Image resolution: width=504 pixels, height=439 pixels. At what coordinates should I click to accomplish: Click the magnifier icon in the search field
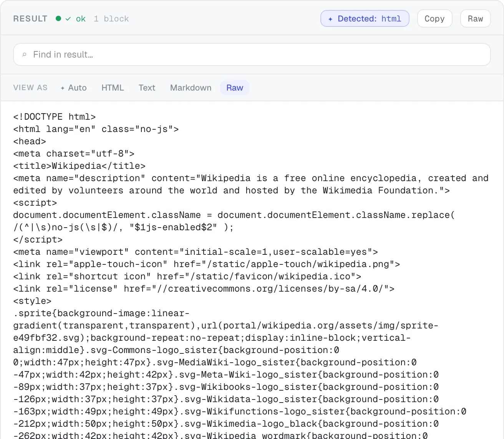[x=24, y=54]
